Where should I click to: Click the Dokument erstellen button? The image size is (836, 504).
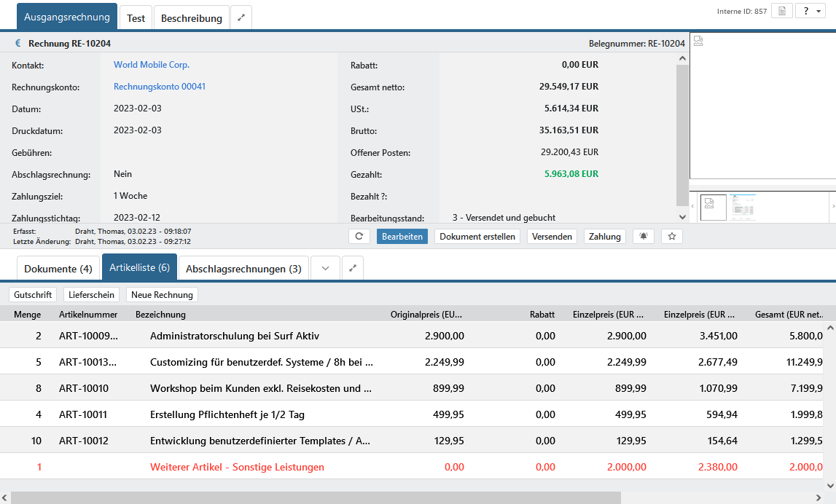[477, 237]
